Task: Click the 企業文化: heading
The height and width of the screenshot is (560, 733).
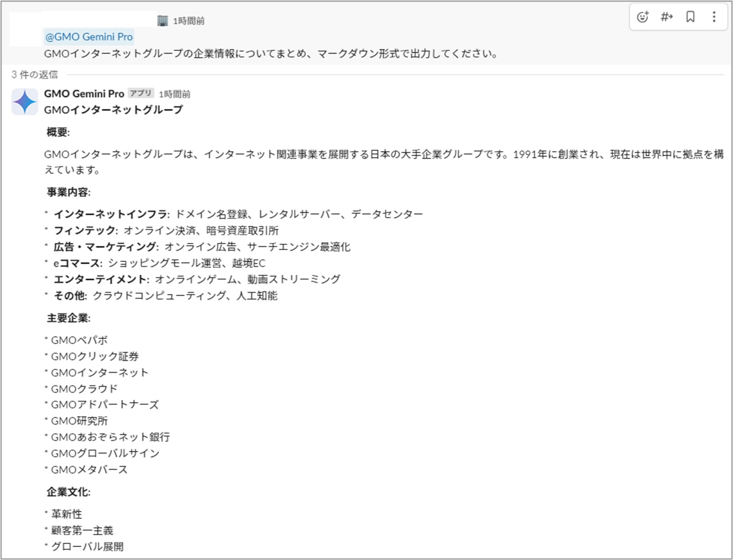Action: click(68, 492)
